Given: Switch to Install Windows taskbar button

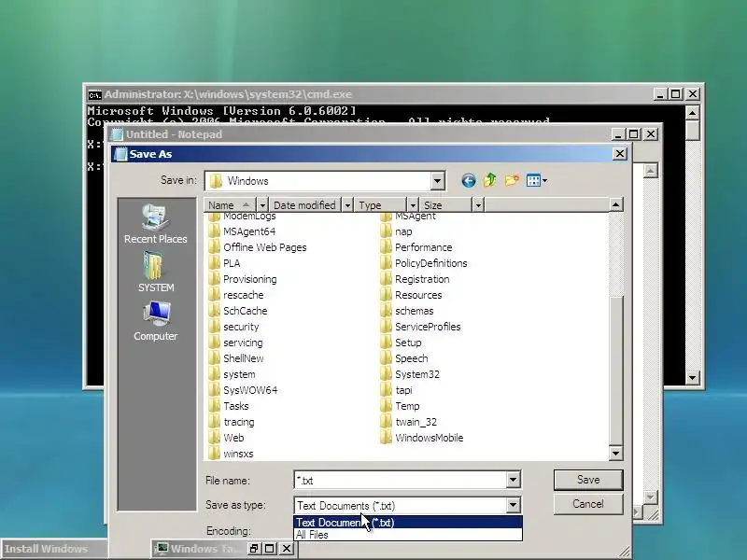Looking at the screenshot, I should (x=54, y=549).
